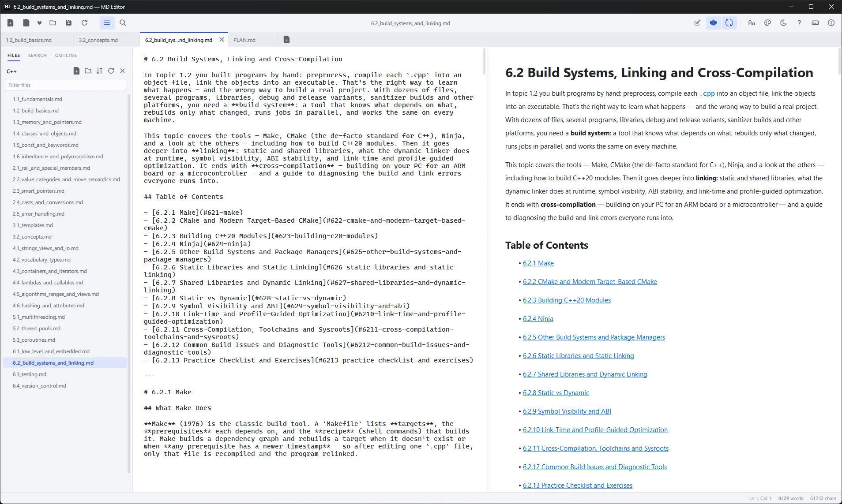
Task: Save the current document
Action: pyautogui.click(x=68, y=23)
